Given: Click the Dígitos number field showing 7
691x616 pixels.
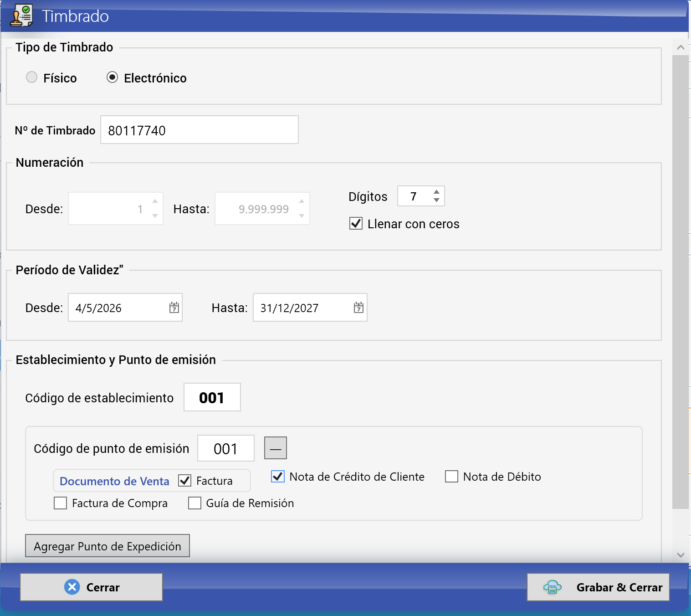Looking at the screenshot, I should click(x=421, y=196).
